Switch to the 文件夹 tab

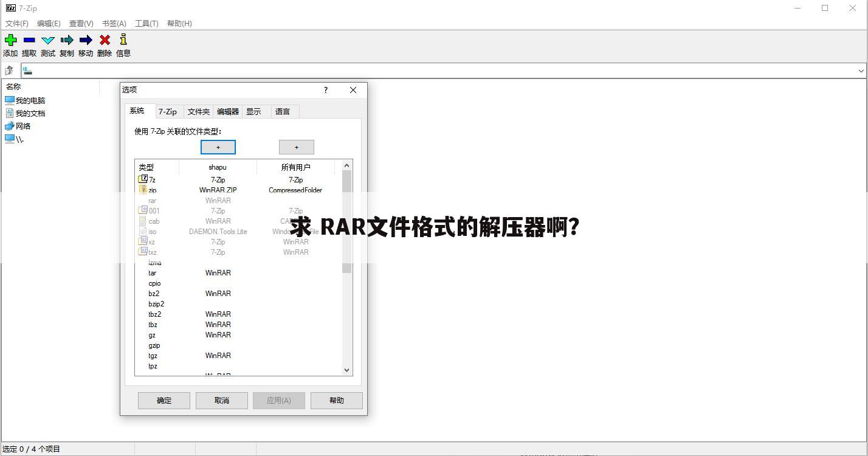click(199, 111)
